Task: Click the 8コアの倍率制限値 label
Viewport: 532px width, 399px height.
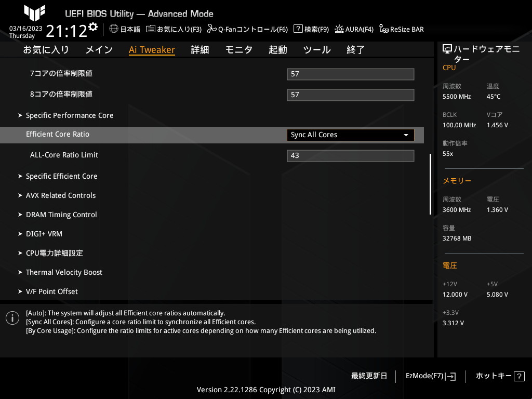Action: [x=61, y=95]
